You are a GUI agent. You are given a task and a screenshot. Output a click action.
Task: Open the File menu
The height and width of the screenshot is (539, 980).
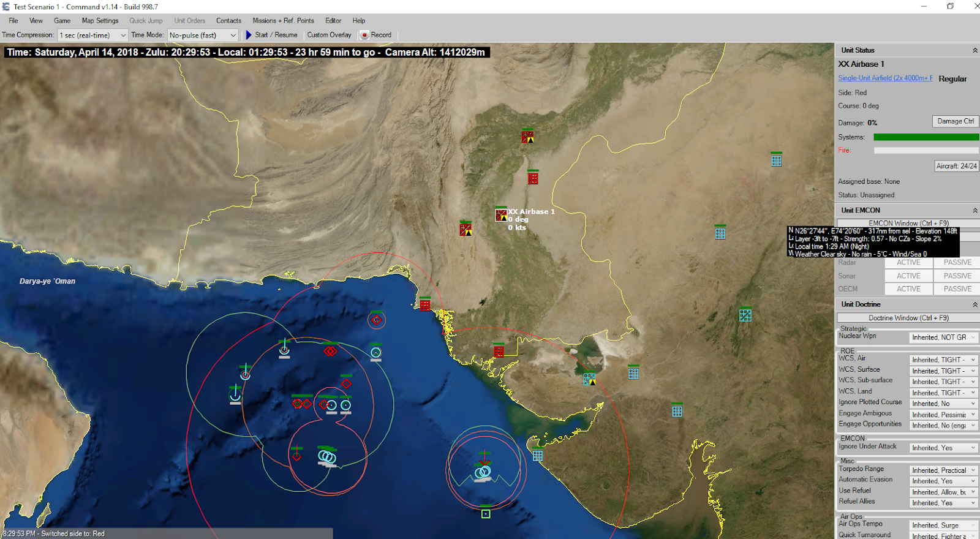coord(13,20)
